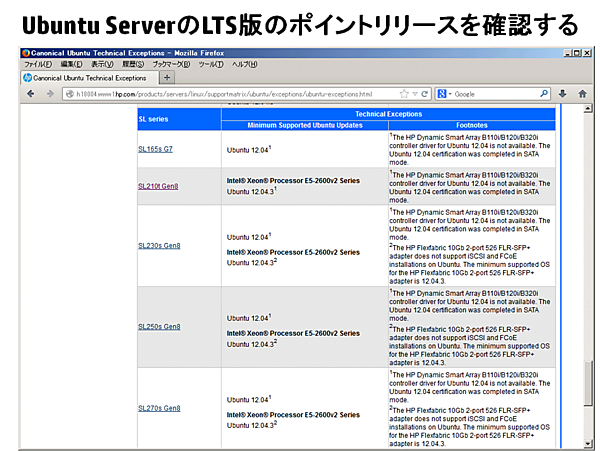
Task: Reload the page using the refresh icon
Action: click(425, 93)
